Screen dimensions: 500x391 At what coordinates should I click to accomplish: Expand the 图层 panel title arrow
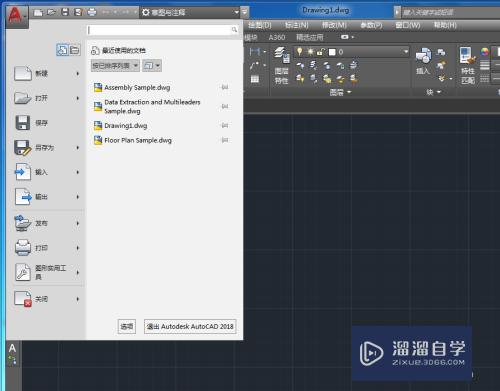point(349,92)
